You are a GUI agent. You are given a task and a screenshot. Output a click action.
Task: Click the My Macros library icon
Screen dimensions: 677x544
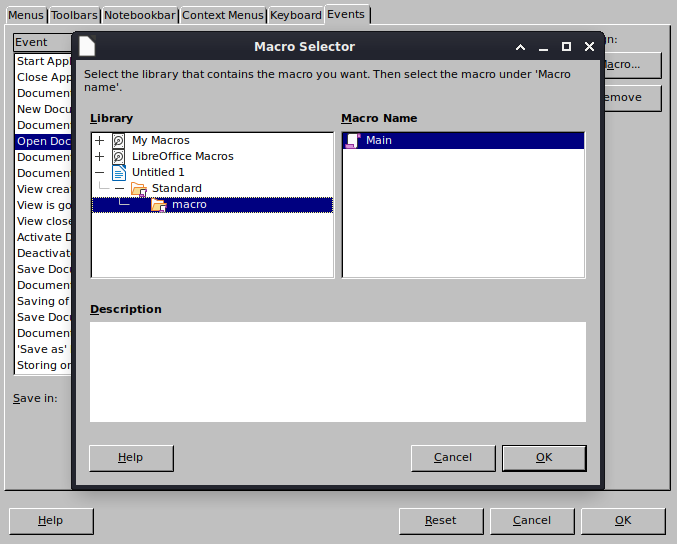[x=119, y=141]
